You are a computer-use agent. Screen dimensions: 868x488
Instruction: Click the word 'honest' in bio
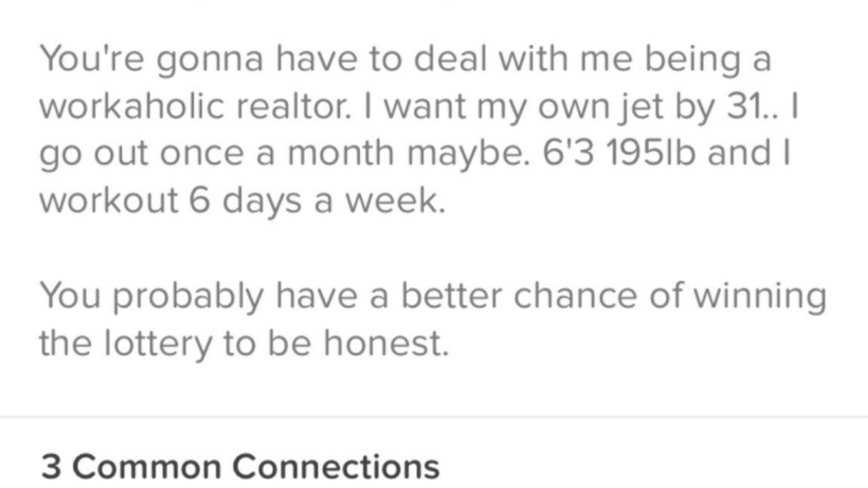pyautogui.click(x=384, y=345)
